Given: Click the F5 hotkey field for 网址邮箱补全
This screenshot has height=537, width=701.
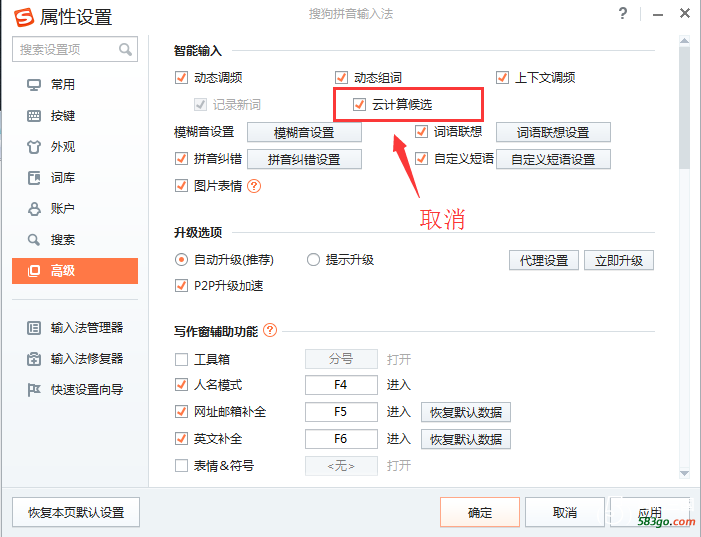Looking at the screenshot, I should (341, 412).
